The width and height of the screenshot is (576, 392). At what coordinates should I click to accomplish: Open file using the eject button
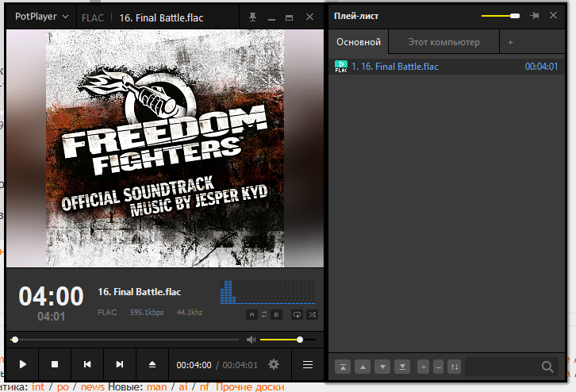pyautogui.click(x=152, y=364)
